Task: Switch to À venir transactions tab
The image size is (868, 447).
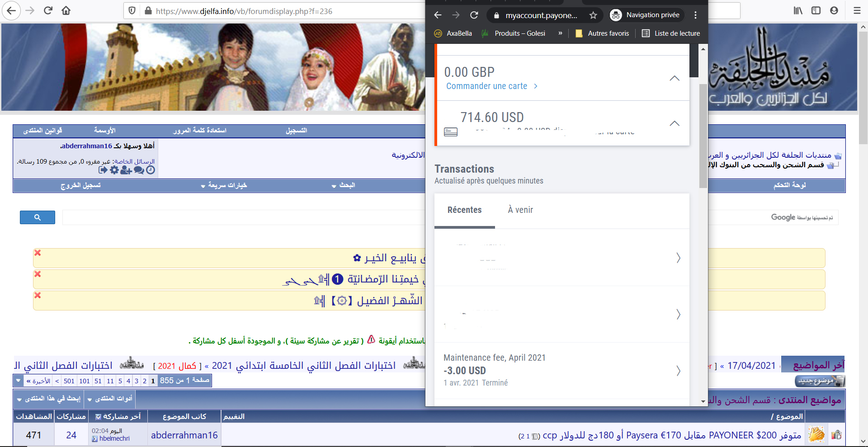Action: point(520,210)
